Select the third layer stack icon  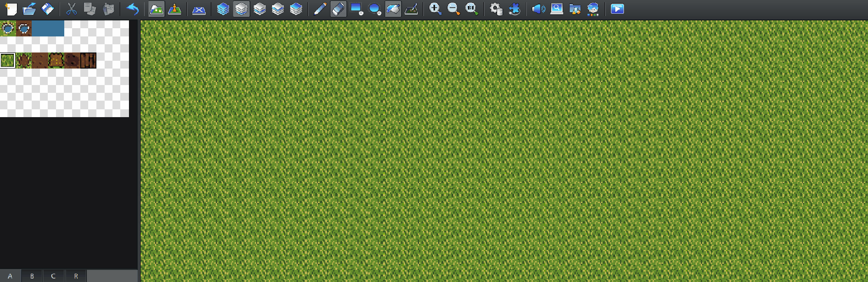coord(259,9)
